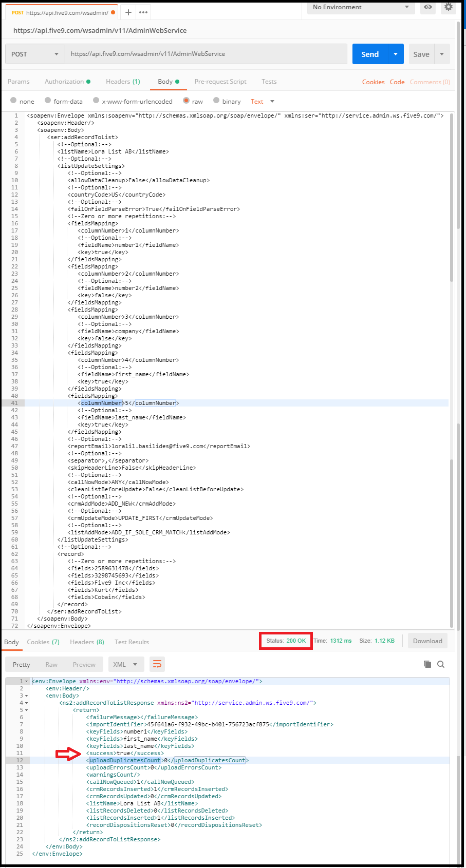466x868 pixels.
Task: Click the importIdentifier line in response
Action: tap(210, 724)
